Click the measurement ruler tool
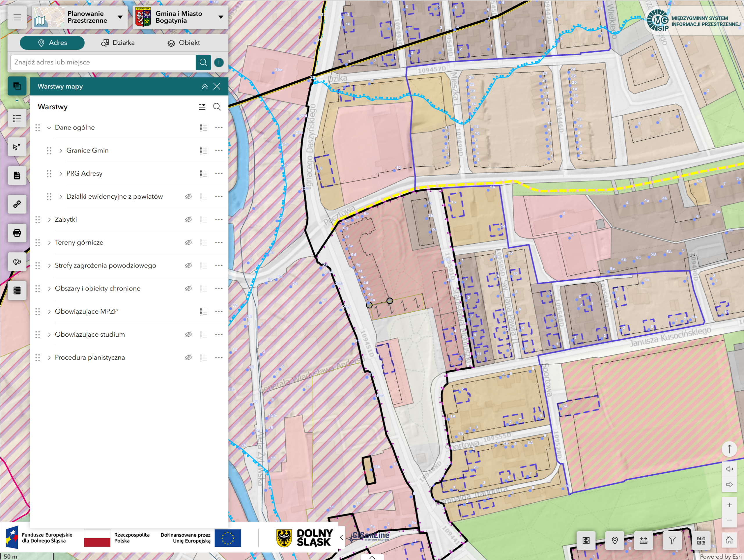This screenshot has height=560, width=744. click(x=643, y=540)
